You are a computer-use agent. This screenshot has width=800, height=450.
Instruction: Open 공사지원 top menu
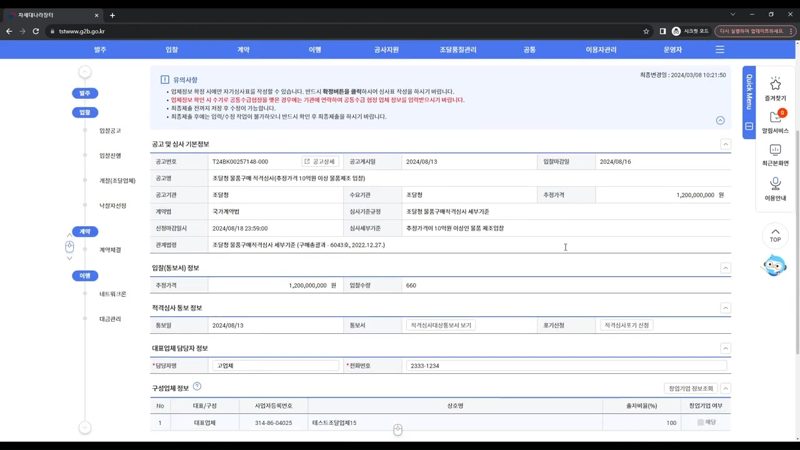(x=386, y=49)
